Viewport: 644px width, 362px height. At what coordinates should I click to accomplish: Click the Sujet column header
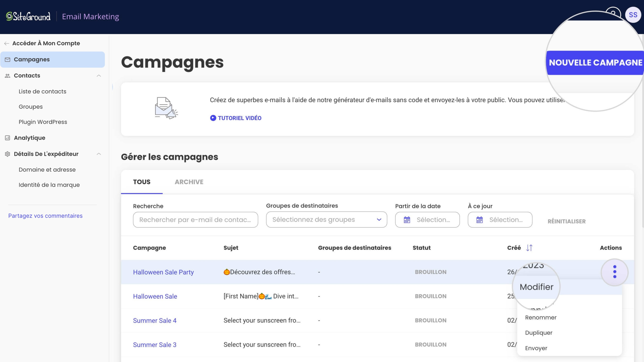click(231, 248)
